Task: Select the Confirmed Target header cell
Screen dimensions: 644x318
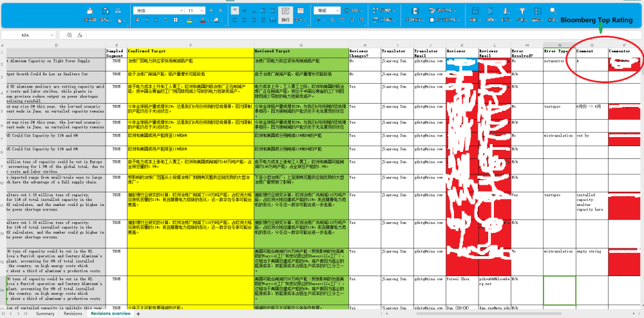Action: (191, 53)
